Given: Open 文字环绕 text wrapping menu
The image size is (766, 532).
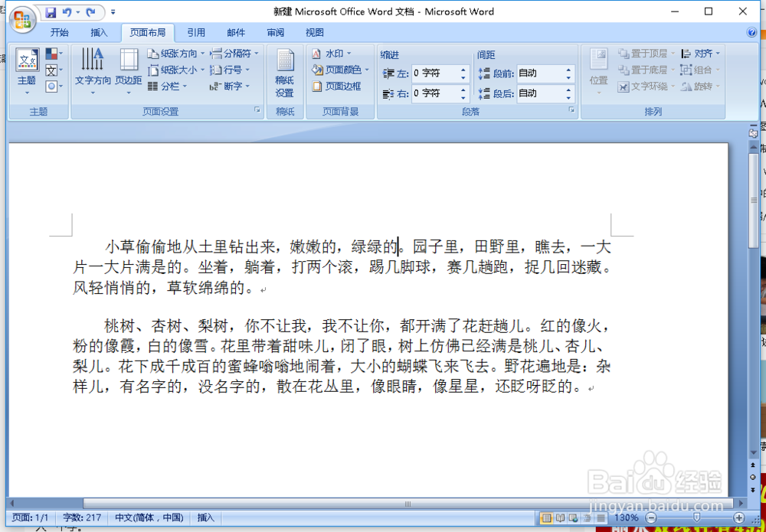Looking at the screenshot, I should pos(646,86).
